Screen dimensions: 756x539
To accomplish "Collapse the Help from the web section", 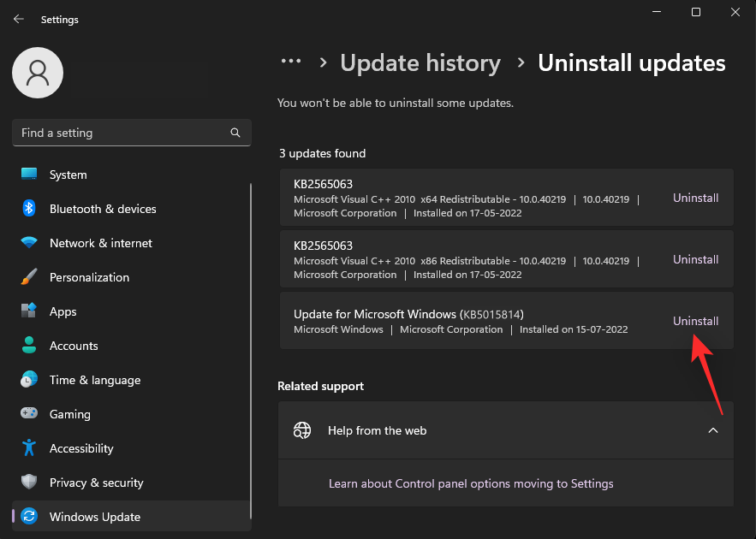I will [x=713, y=430].
